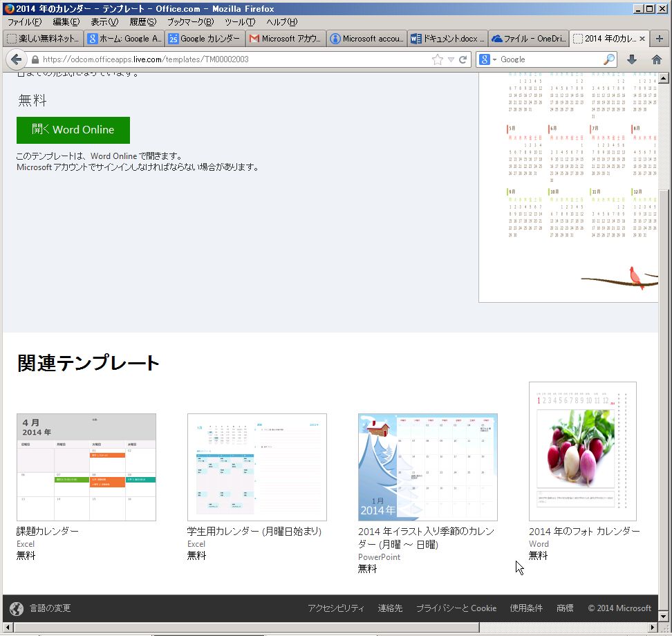Viewport: 672px width, 636px height.
Task: Switch to ホーム: Google A... tab
Action: click(124, 39)
